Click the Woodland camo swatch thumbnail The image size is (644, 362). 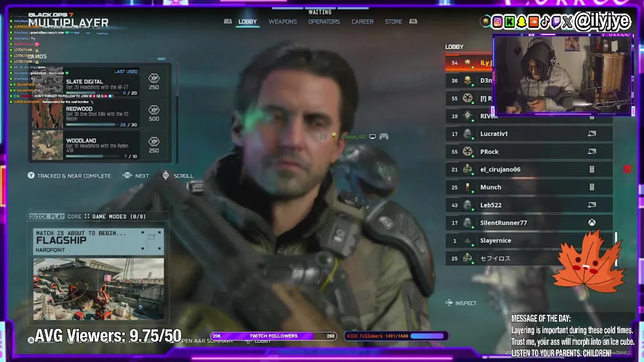click(48, 145)
